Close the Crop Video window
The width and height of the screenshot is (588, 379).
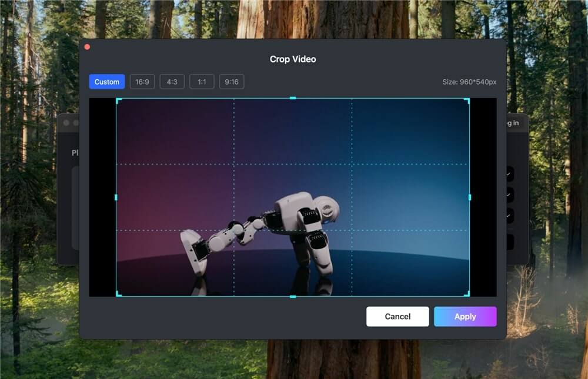87,47
